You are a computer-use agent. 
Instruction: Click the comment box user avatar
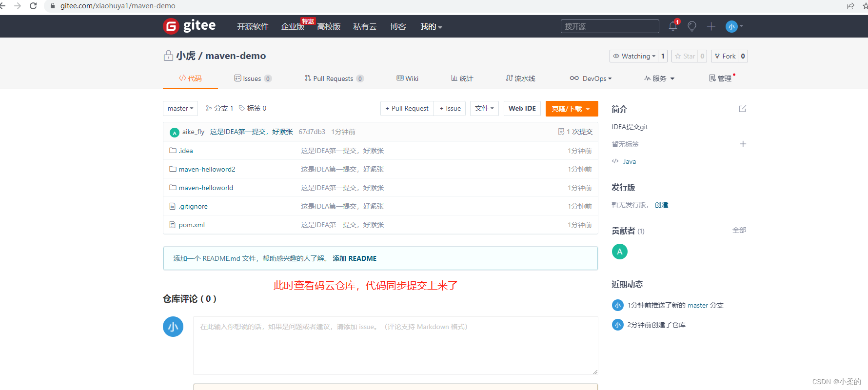coord(173,327)
